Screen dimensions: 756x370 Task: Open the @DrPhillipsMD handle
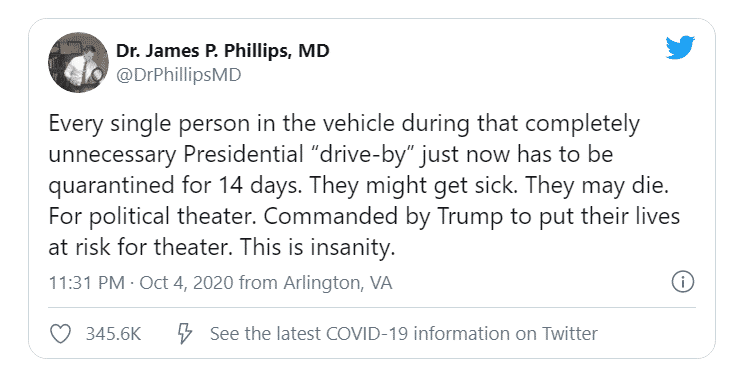[178, 75]
